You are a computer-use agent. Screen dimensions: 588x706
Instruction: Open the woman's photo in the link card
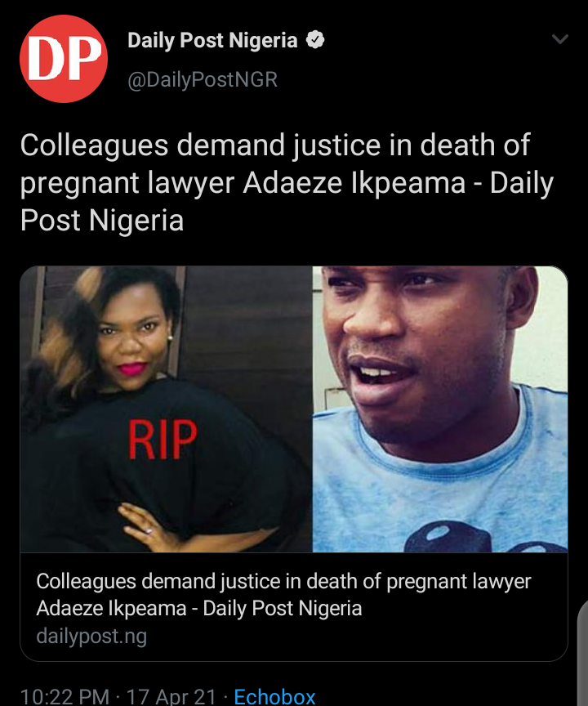pos(166,409)
